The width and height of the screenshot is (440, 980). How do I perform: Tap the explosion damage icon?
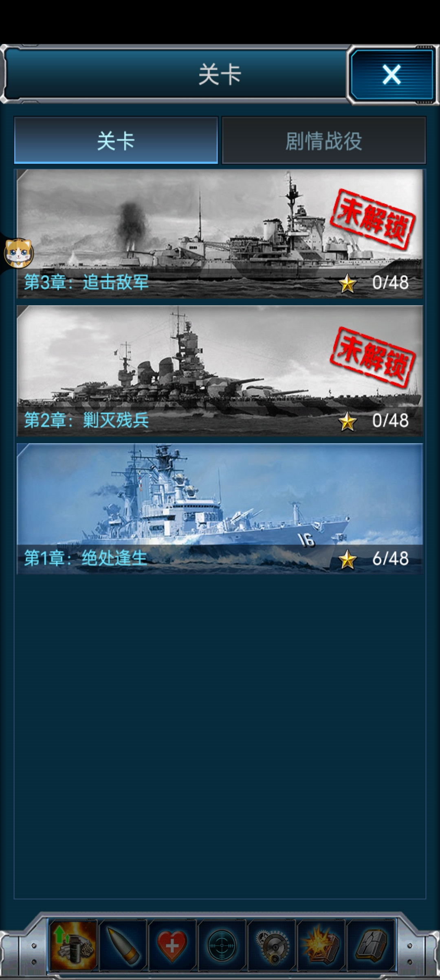pyautogui.click(x=321, y=945)
